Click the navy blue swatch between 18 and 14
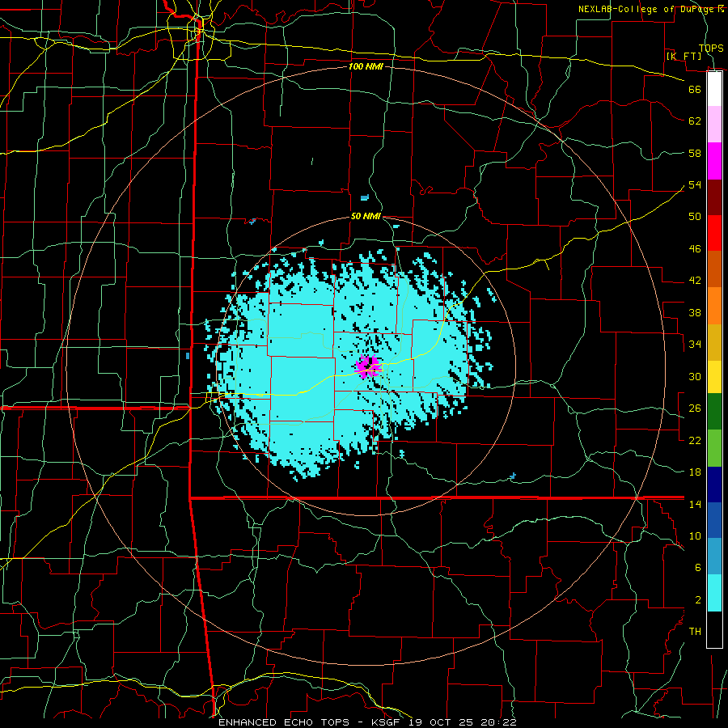The image size is (728, 728). pos(714,485)
